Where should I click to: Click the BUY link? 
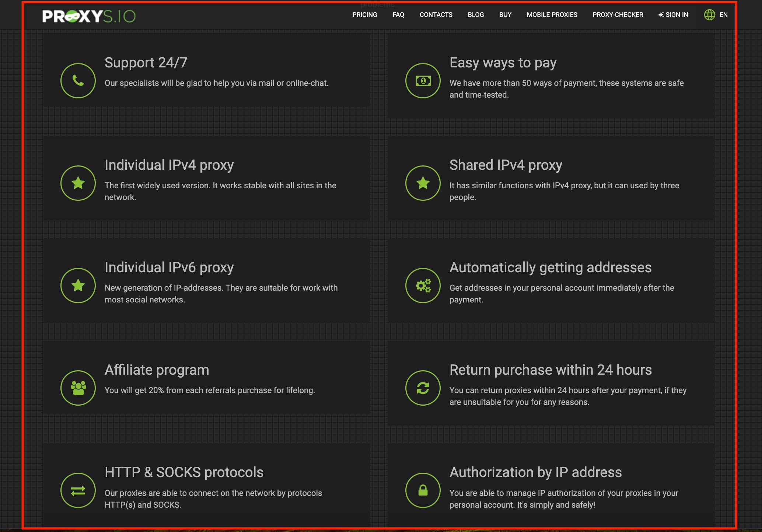[x=505, y=14]
